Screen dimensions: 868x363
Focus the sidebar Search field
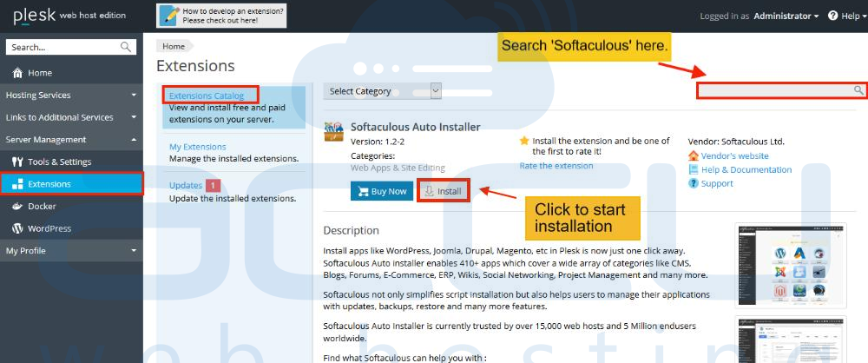coord(71,47)
